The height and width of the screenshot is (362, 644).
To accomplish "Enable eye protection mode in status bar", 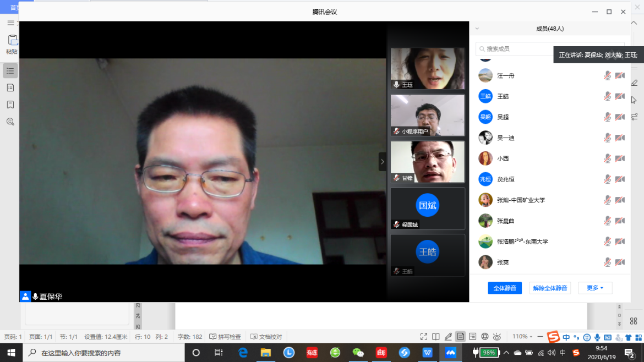I will click(497, 337).
